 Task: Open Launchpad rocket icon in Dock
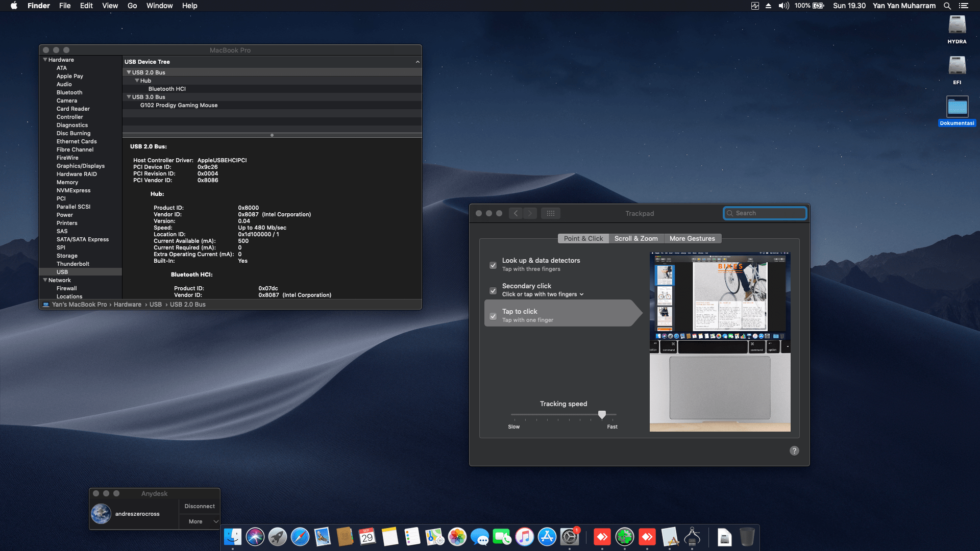click(x=278, y=537)
